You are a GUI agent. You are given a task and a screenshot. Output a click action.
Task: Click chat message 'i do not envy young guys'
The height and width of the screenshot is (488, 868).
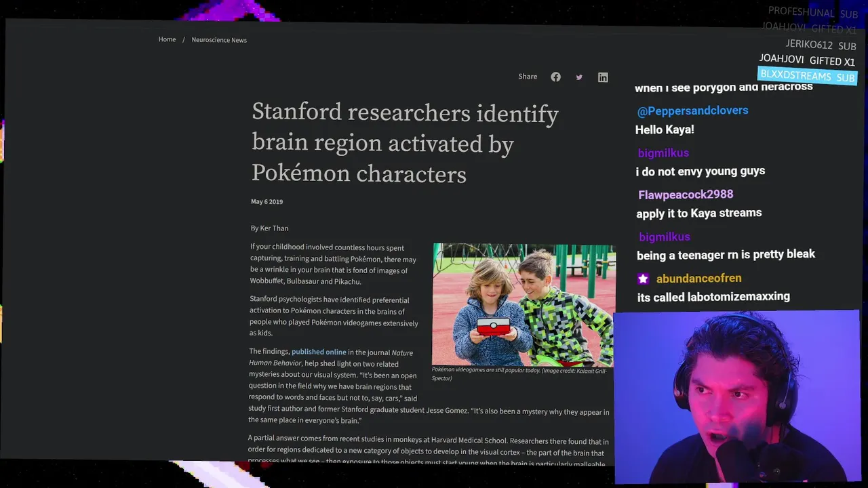pos(701,171)
